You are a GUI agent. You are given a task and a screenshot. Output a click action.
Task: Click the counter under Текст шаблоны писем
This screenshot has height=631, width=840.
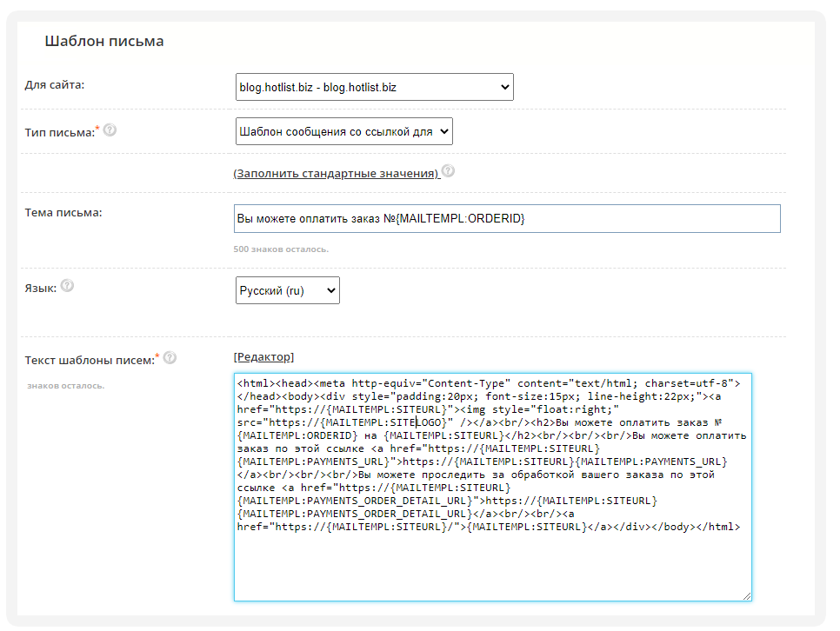65,385
